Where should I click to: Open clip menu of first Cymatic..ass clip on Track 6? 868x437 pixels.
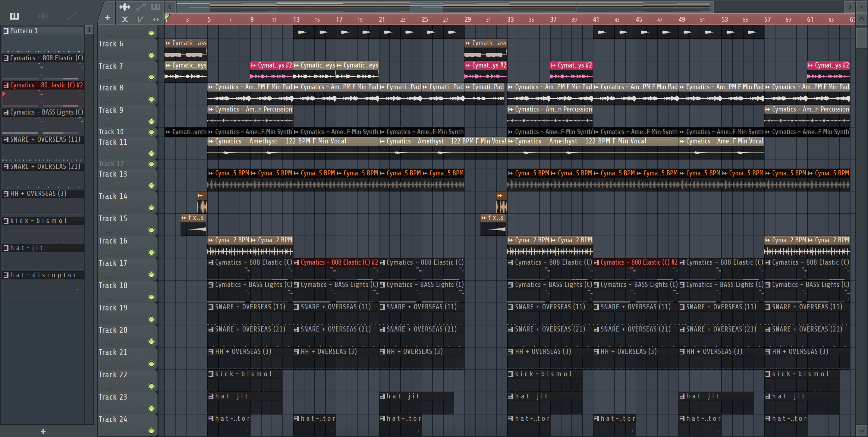click(x=168, y=43)
